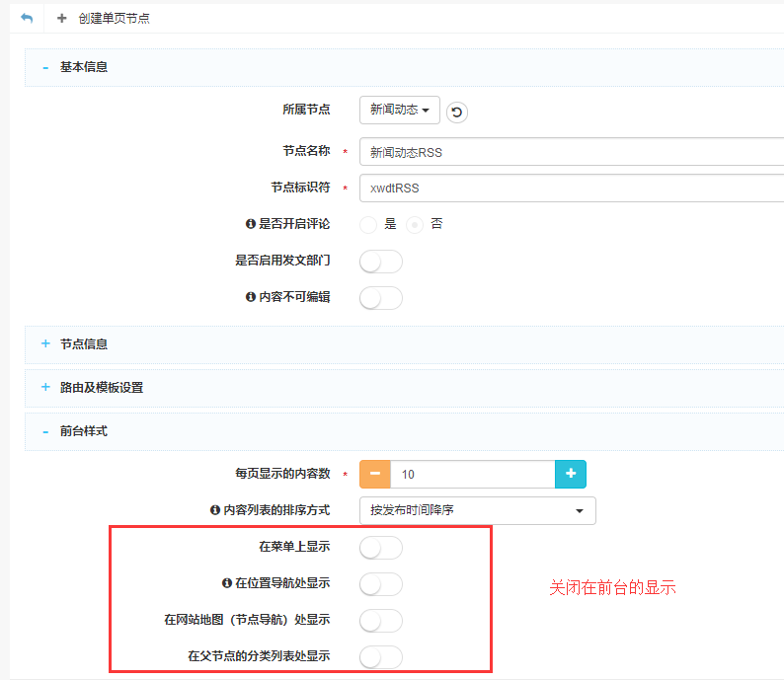
Task: Select 否 for 是否开启评论
Action: [x=415, y=224]
